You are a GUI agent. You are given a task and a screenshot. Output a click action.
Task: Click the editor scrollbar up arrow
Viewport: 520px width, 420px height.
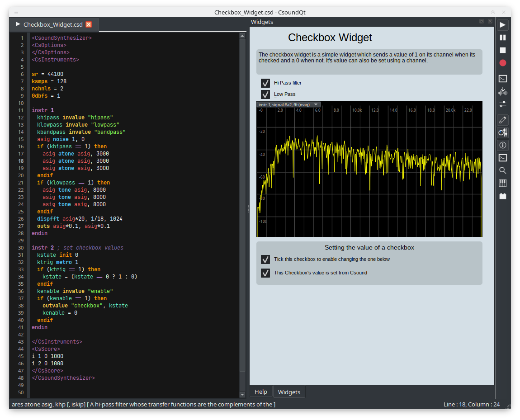pos(242,35)
